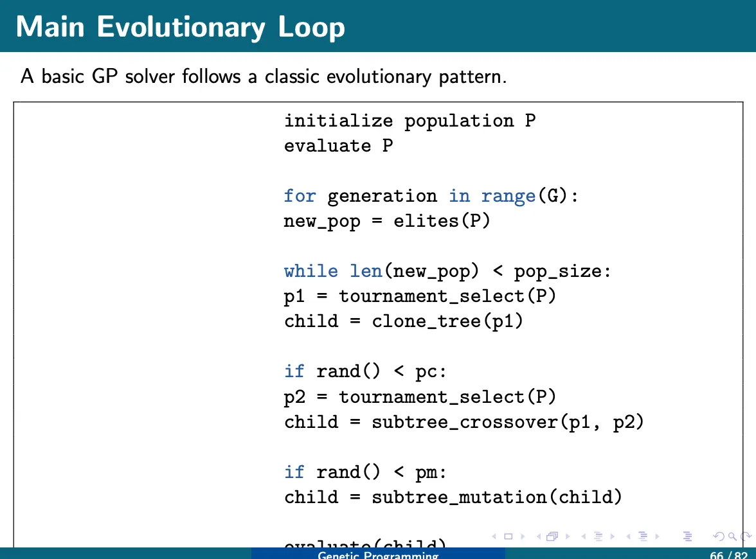
Task: Click the search magnifier icon
Action: click(733, 537)
